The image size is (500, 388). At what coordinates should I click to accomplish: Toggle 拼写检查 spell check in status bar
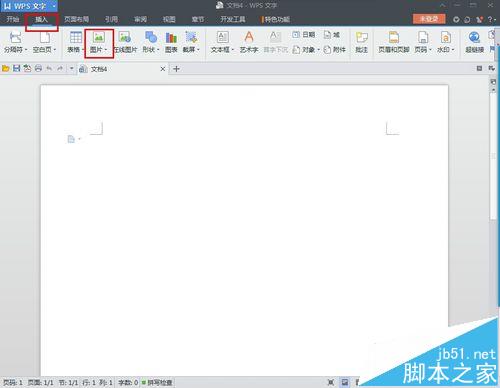pyautogui.click(x=157, y=382)
